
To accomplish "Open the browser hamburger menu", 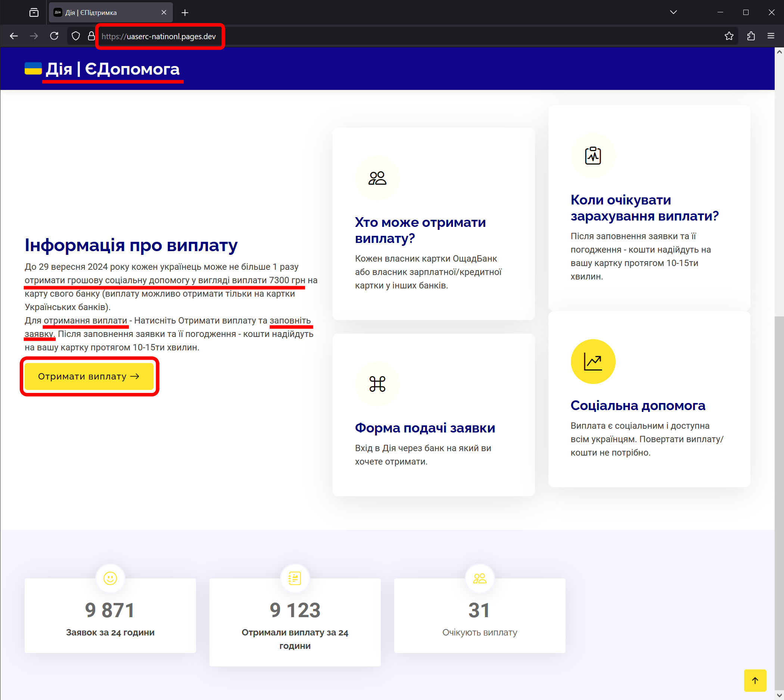I will point(771,36).
